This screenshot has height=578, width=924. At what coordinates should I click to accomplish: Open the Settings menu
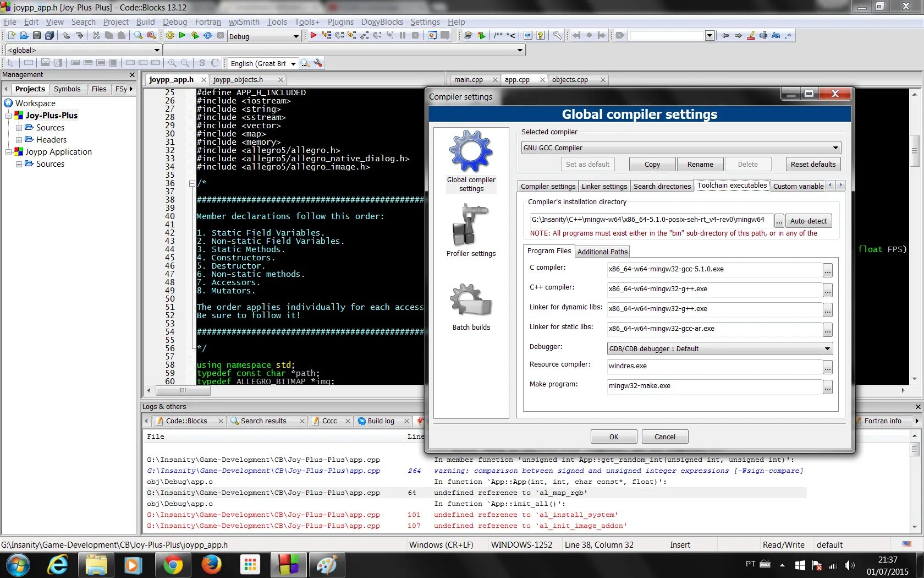point(425,22)
